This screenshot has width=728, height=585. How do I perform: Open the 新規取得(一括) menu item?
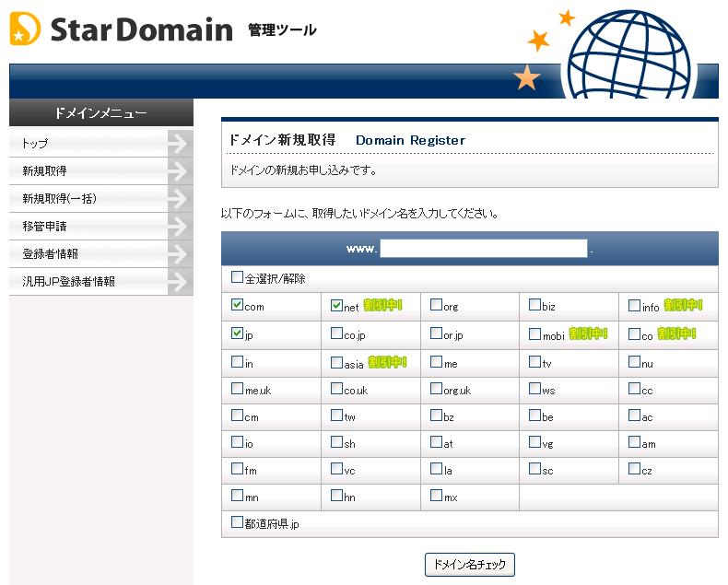coord(60,199)
